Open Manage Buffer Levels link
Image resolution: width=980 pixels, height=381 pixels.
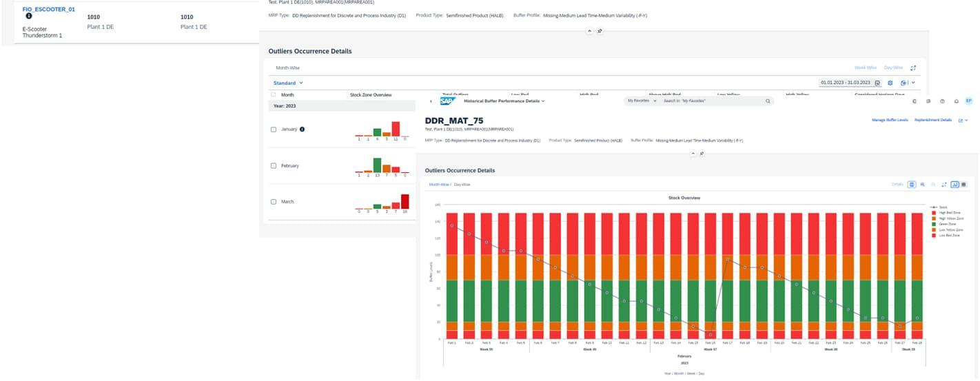(890, 120)
